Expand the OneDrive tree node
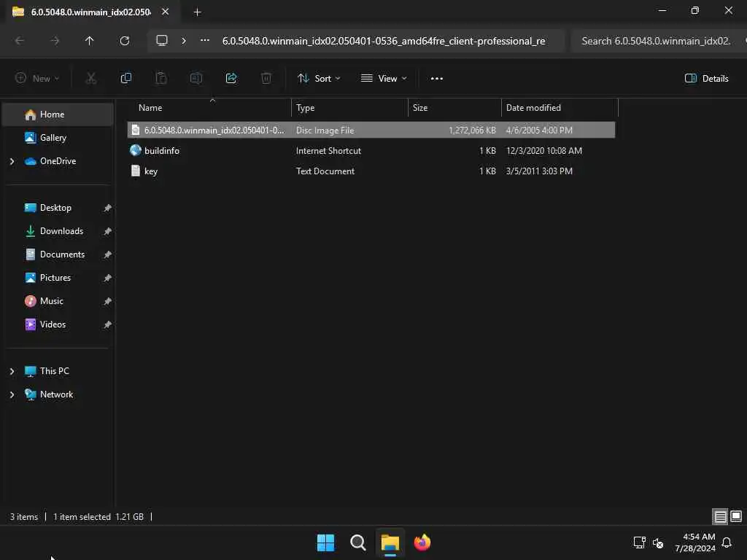Image resolution: width=747 pixels, height=560 pixels. (x=12, y=161)
